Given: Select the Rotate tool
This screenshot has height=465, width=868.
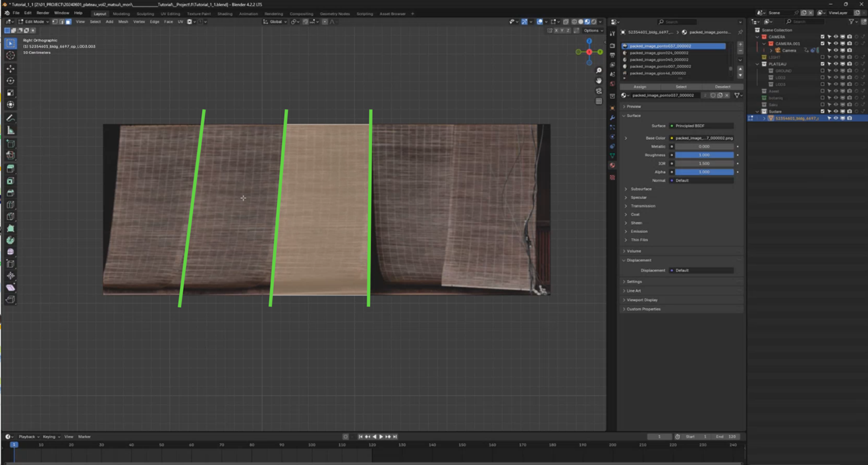Looking at the screenshot, I should pyautogui.click(x=10, y=81).
